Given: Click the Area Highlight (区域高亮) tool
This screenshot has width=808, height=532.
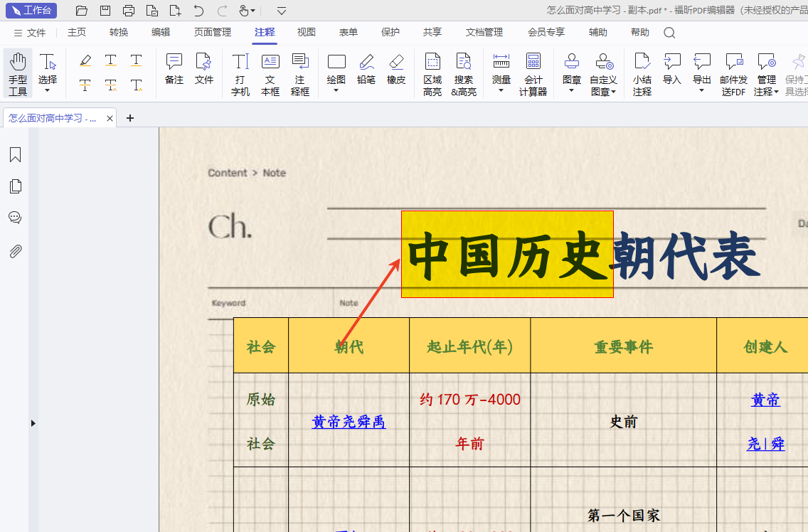Looking at the screenshot, I should pos(432,73).
